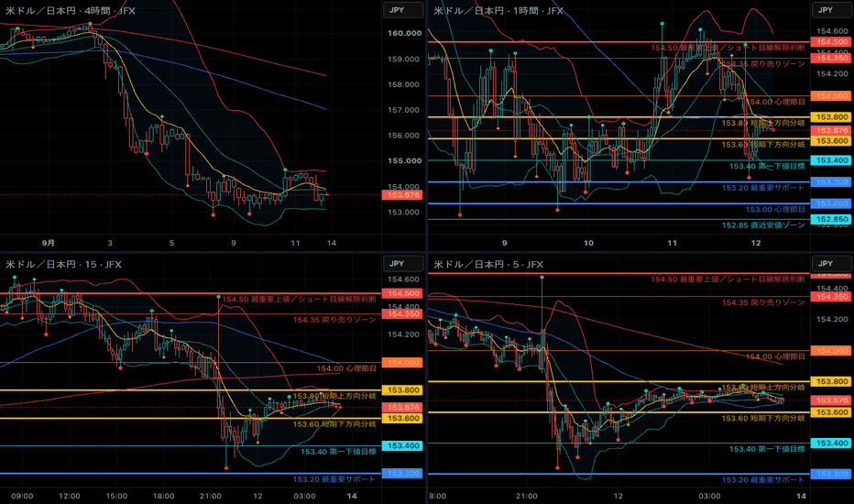The height and width of the screenshot is (504, 854).
Task: Open JPY currency selector on 4時間 chart
Action: (403, 10)
